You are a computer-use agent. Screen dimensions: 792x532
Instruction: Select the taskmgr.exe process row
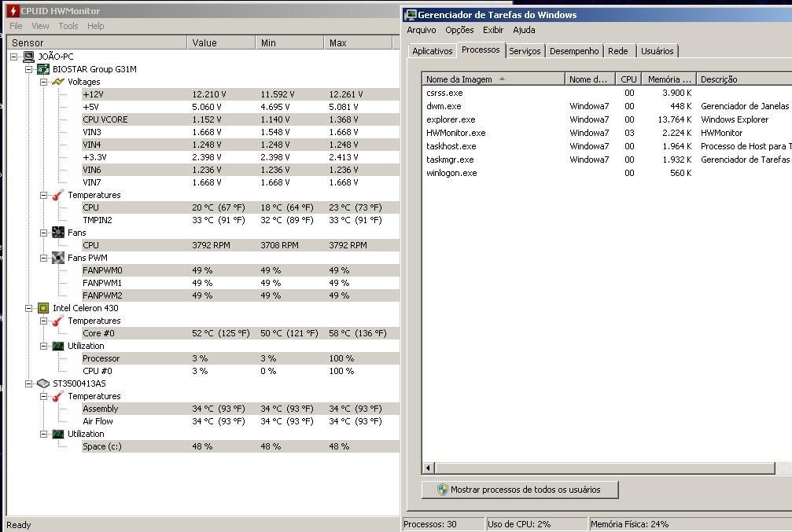tap(606, 160)
